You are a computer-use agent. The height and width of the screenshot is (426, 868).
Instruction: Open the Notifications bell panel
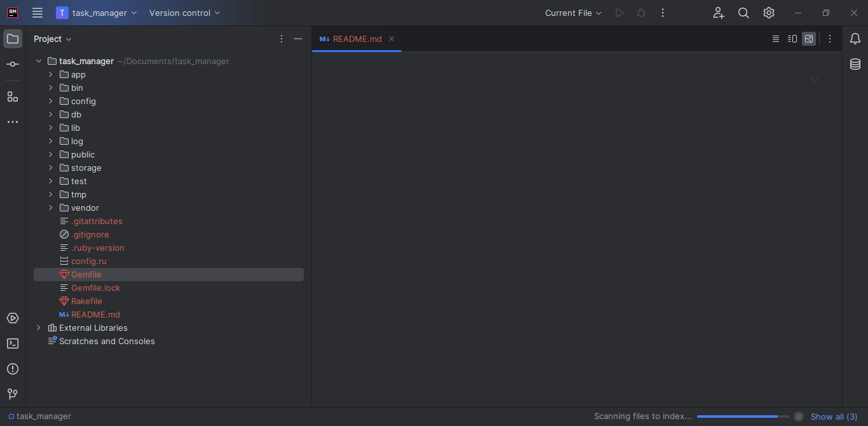855,39
